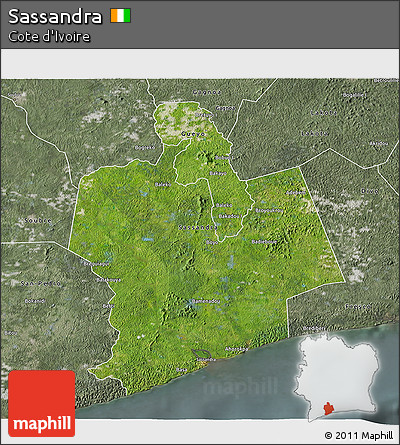Click the red maphill logo
The image size is (400, 445).
pos(42,403)
